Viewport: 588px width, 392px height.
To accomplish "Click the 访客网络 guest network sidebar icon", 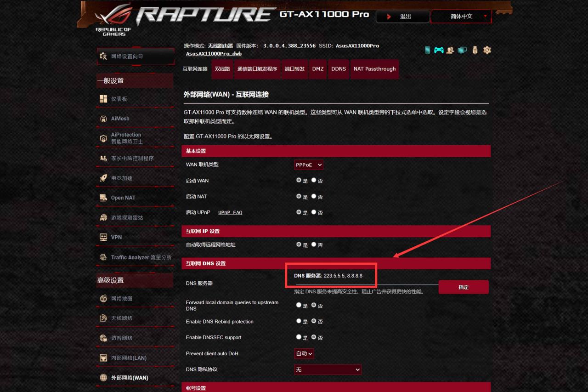I will point(103,338).
